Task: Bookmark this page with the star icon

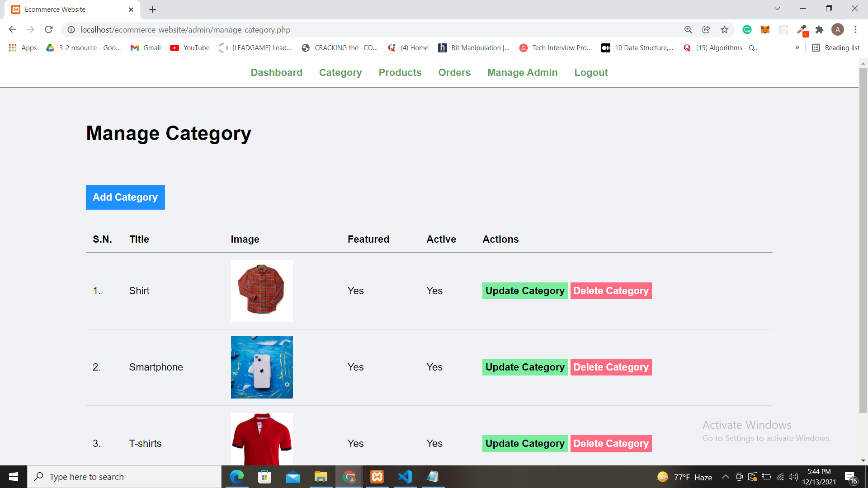Action: pos(724,29)
